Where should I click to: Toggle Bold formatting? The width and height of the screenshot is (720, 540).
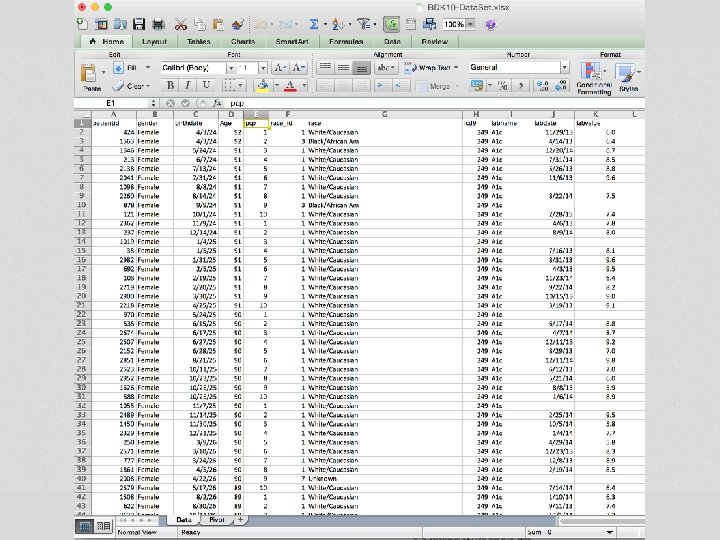170,85
